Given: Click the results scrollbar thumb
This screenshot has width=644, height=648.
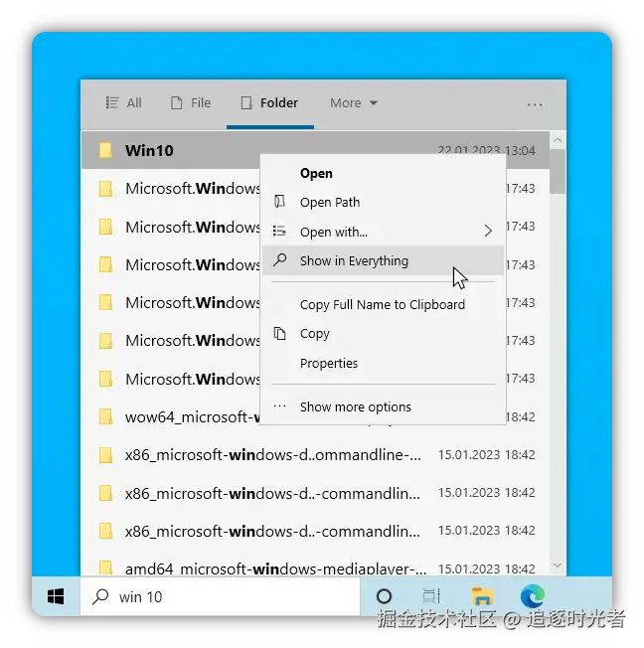Looking at the screenshot, I should click(x=558, y=171).
